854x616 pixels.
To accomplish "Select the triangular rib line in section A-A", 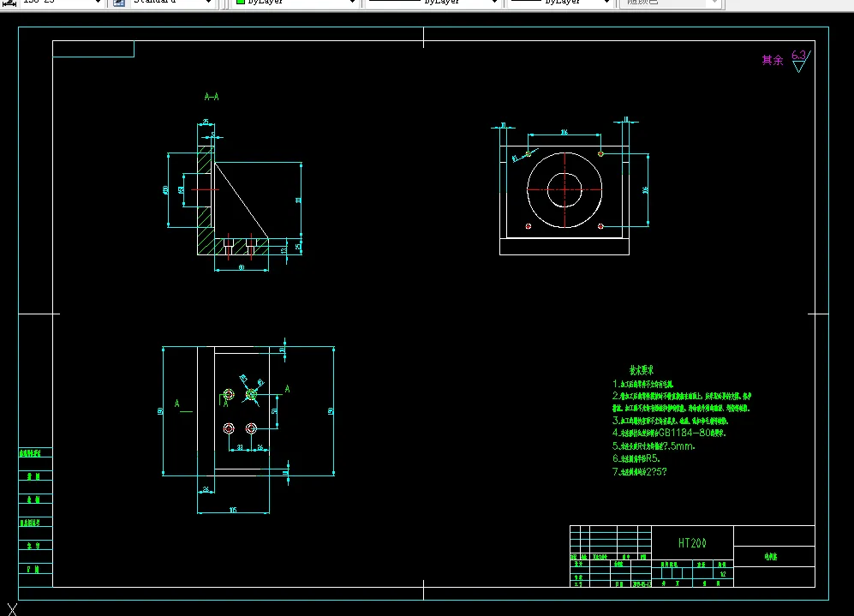I will click(x=242, y=200).
